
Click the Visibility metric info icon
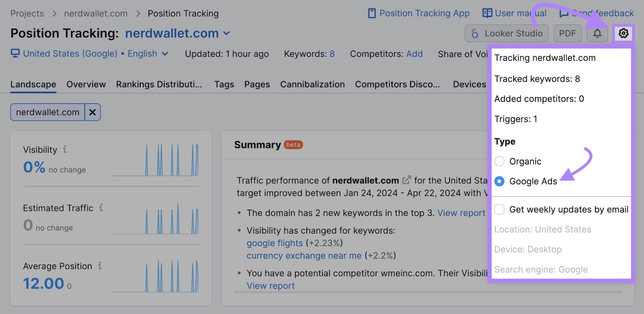point(64,150)
